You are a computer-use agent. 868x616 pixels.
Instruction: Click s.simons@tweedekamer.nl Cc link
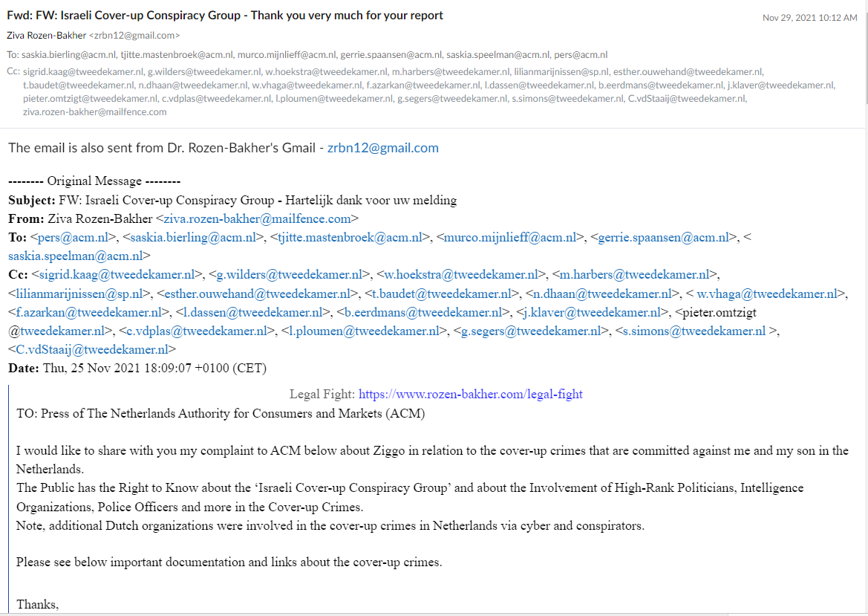694,331
